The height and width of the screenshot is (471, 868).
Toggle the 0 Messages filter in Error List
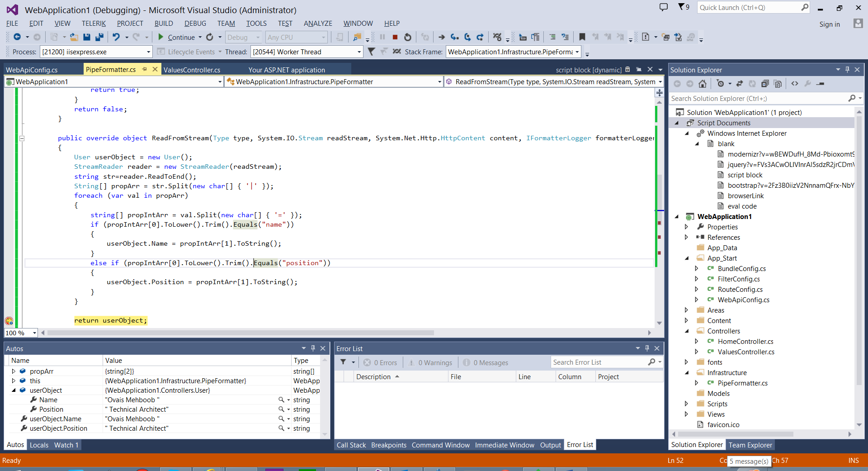pos(486,362)
